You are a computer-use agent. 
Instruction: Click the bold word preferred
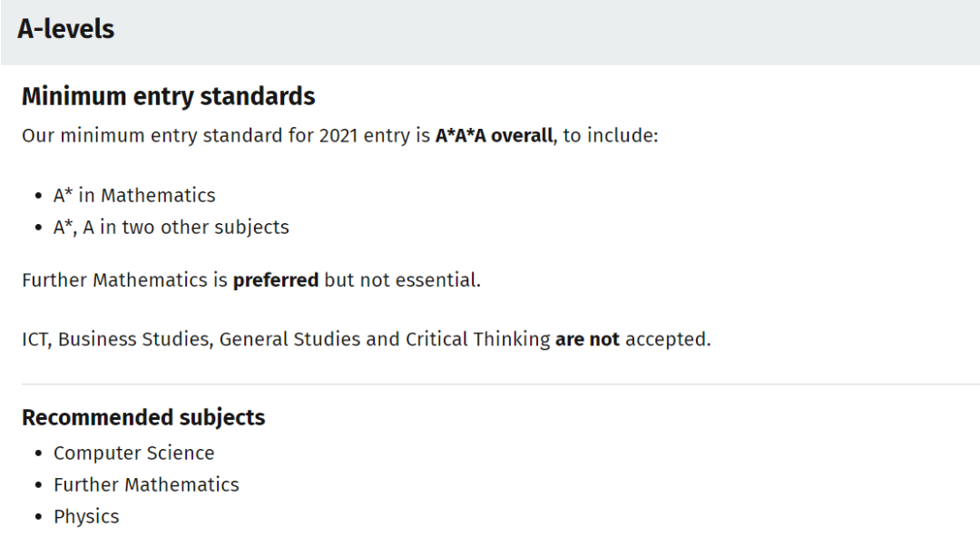tap(275, 280)
